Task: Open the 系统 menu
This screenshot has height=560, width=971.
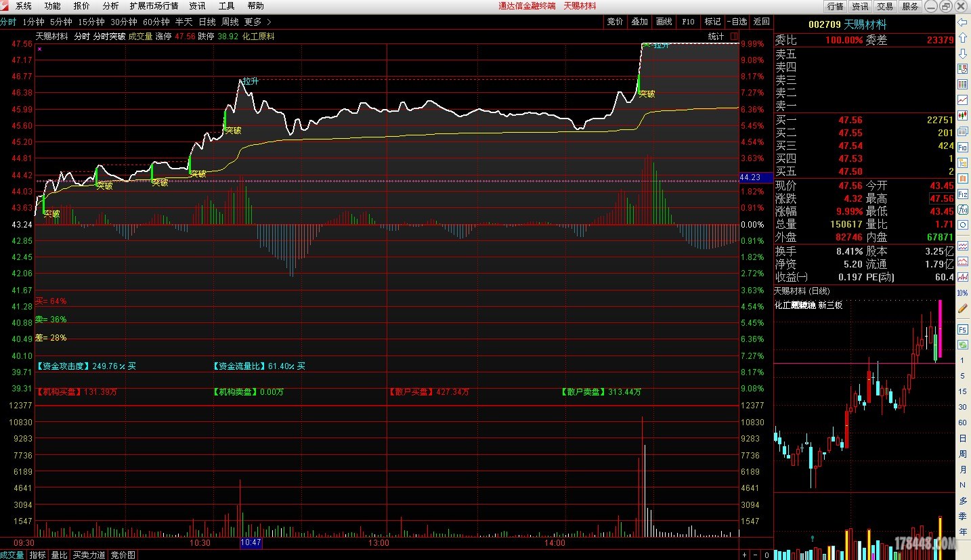Action: 23,6
